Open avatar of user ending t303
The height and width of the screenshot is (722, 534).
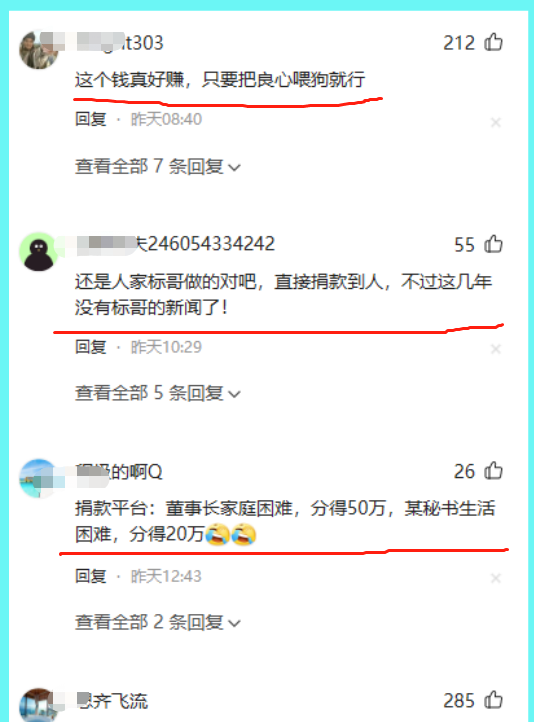(38, 49)
